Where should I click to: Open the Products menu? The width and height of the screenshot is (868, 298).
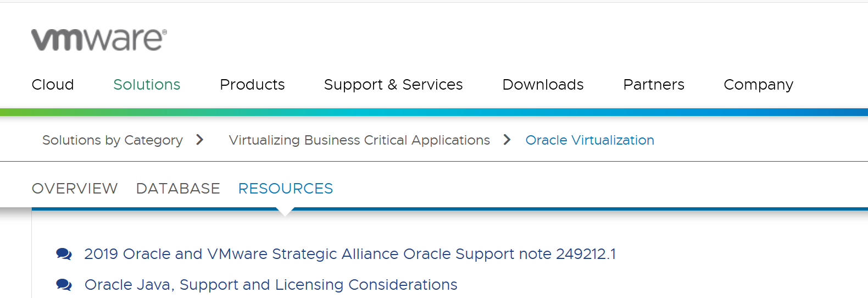click(252, 85)
